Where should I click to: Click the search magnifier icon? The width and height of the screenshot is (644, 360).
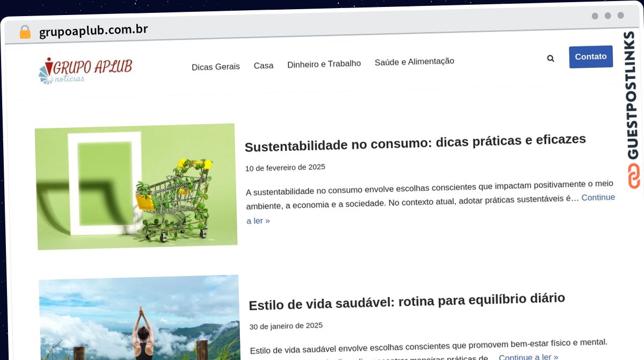[551, 58]
